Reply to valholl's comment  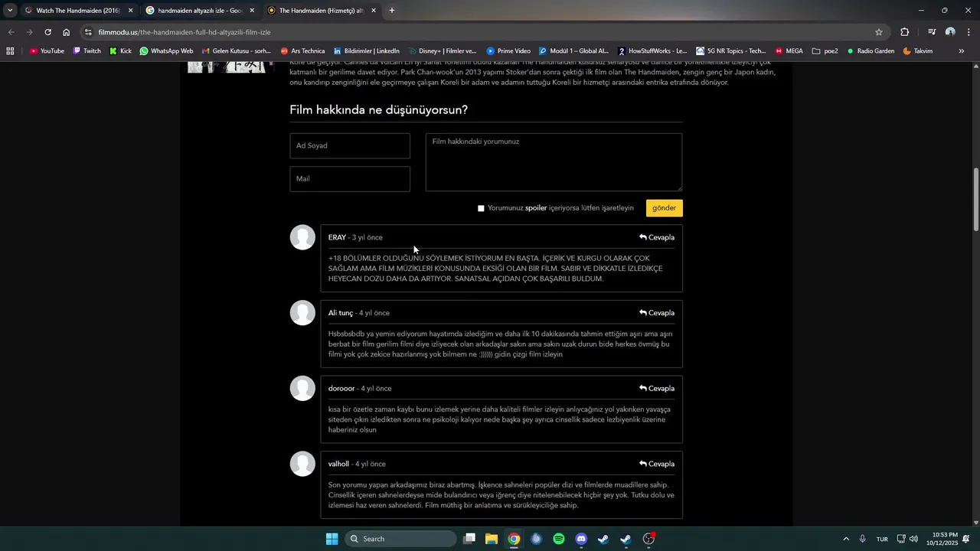tap(657, 465)
